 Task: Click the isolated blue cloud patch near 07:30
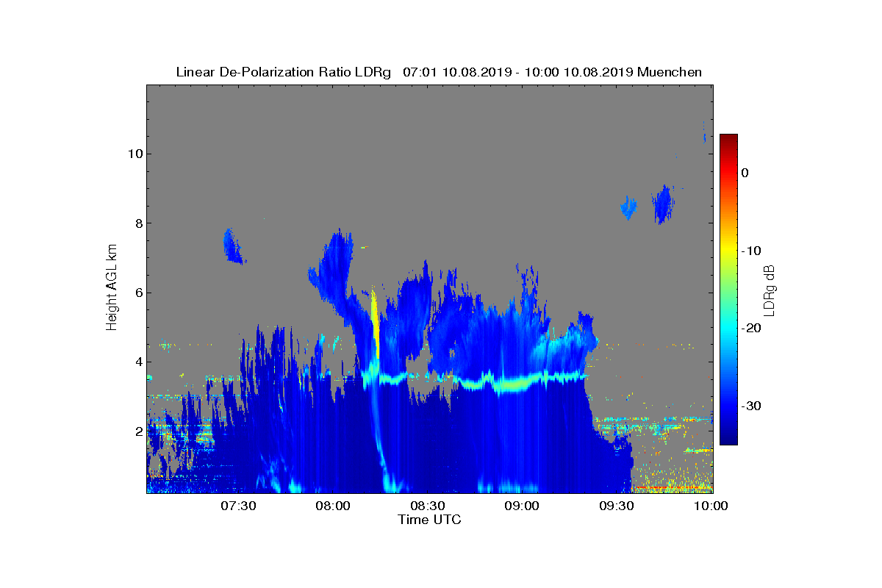pos(234,246)
